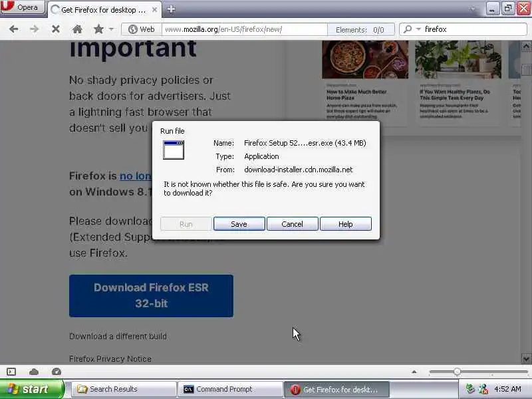Screen dimensions: 532x399
Task: Follow Download a different build link
Action: pyautogui.click(x=118, y=336)
